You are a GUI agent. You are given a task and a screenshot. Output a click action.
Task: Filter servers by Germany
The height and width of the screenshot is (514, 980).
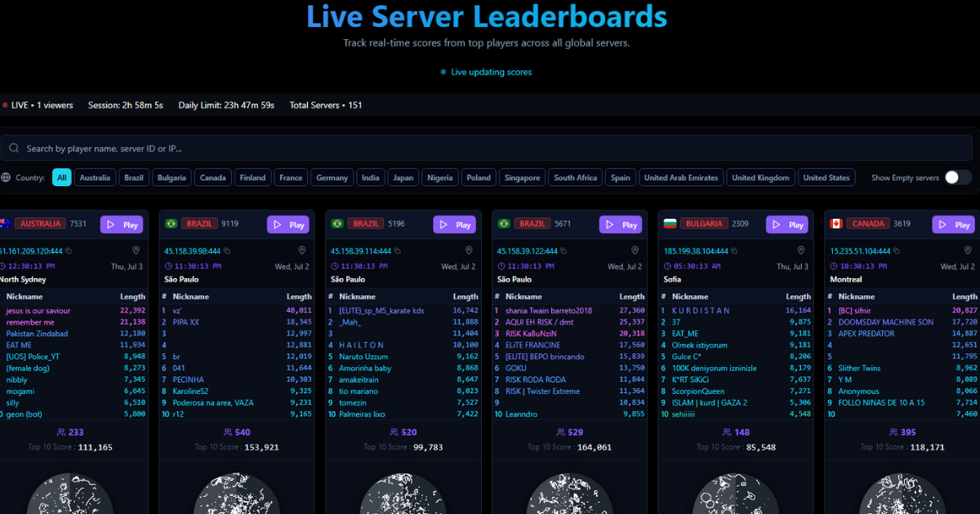[332, 177]
